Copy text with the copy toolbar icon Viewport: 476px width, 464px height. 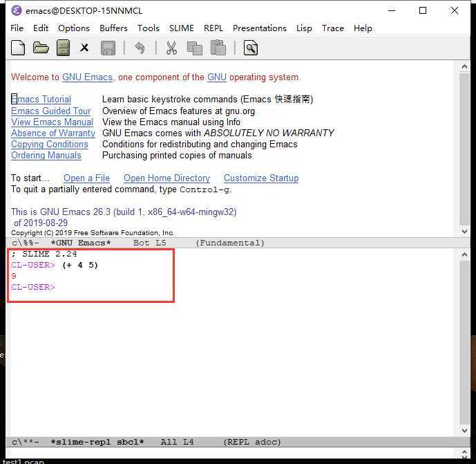coord(195,48)
